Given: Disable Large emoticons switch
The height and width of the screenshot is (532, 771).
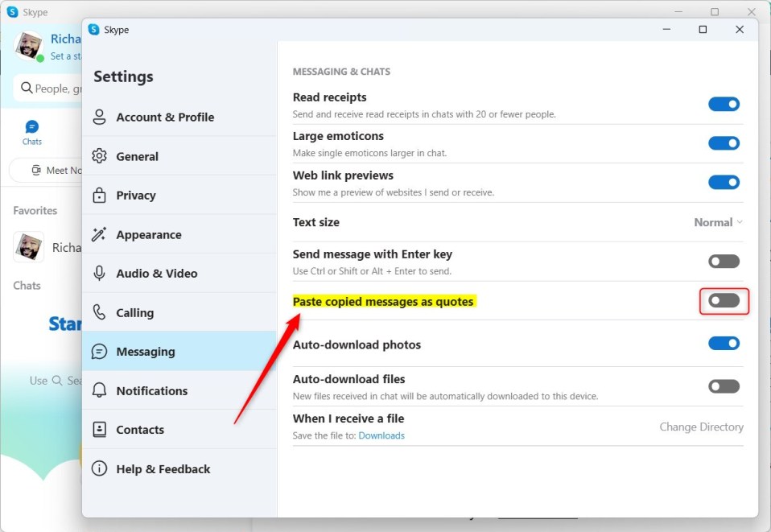Looking at the screenshot, I should [724, 143].
